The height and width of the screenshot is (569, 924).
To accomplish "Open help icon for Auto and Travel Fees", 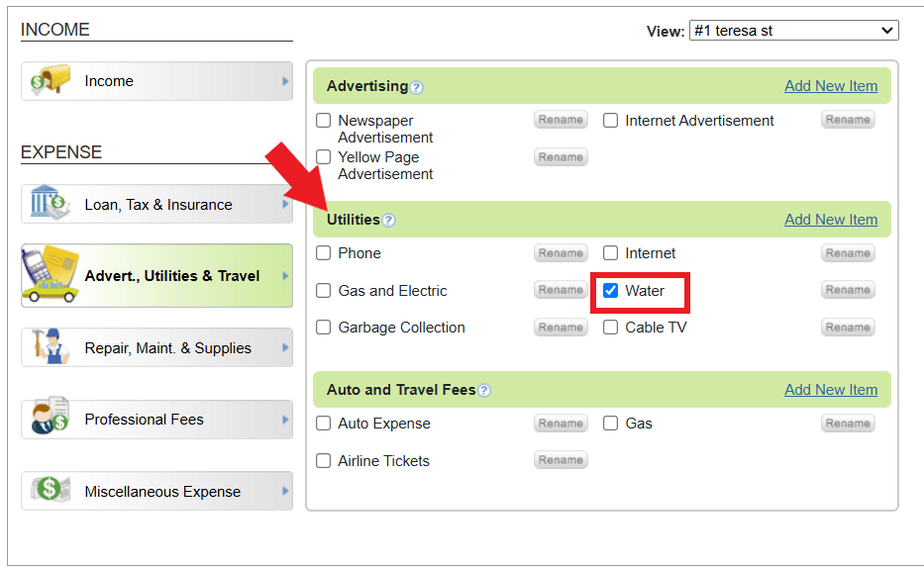I will tap(484, 391).
